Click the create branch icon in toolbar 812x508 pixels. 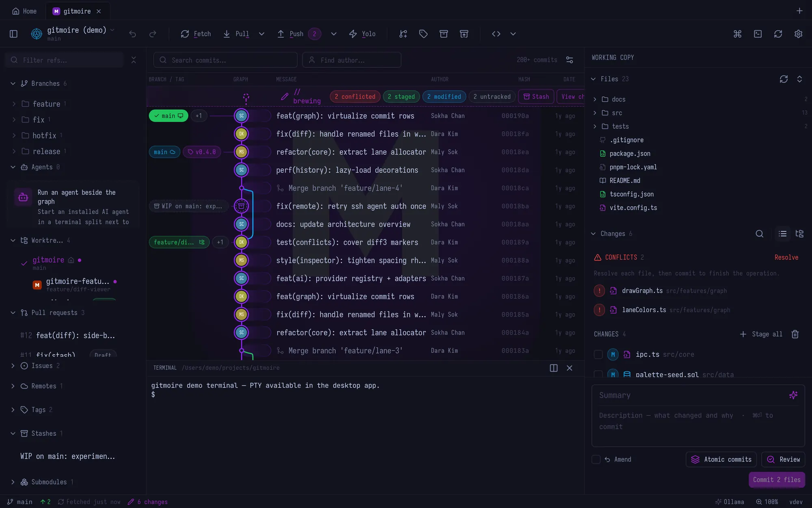(403, 34)
